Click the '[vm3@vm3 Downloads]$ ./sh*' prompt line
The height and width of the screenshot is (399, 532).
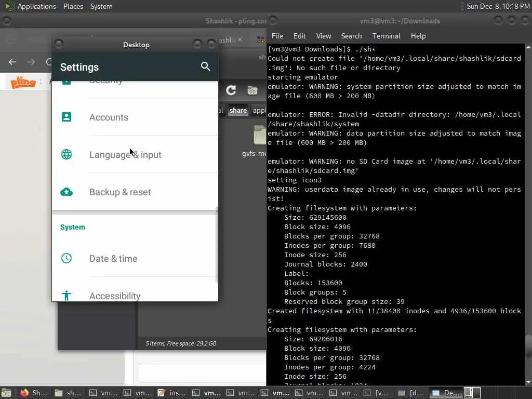pos(321,49)
